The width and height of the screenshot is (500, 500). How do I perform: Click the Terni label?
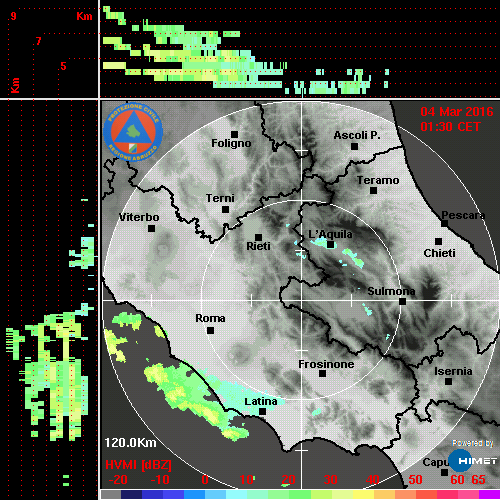tap(220, 198)
